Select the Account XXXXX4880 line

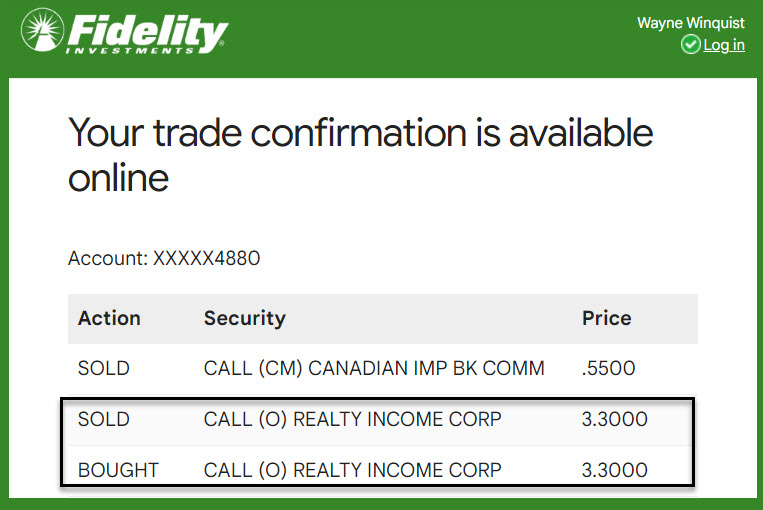pos(164,259)
